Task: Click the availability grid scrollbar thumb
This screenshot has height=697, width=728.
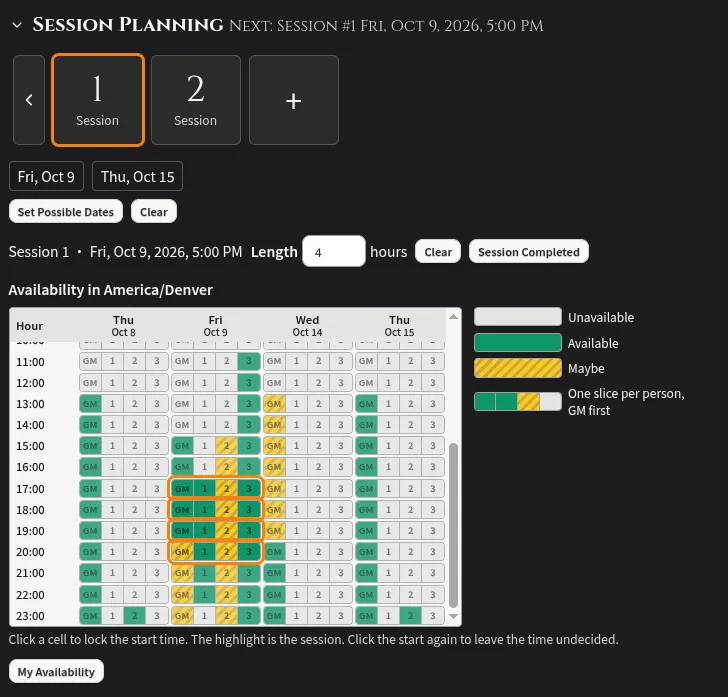Action: click(x=454, y=525)
